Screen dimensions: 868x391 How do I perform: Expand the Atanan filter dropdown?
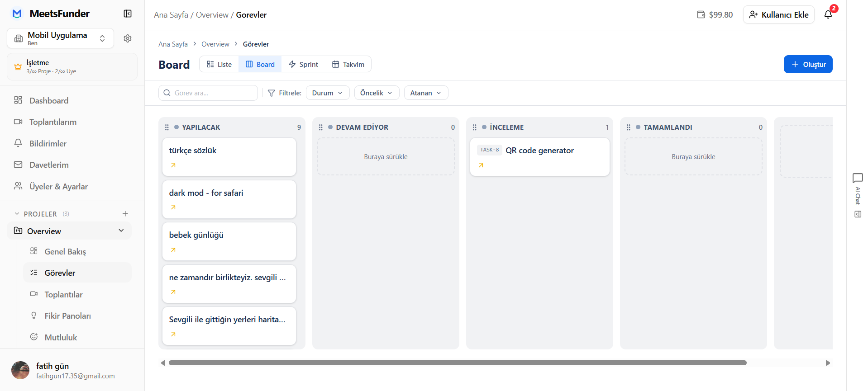425,93
